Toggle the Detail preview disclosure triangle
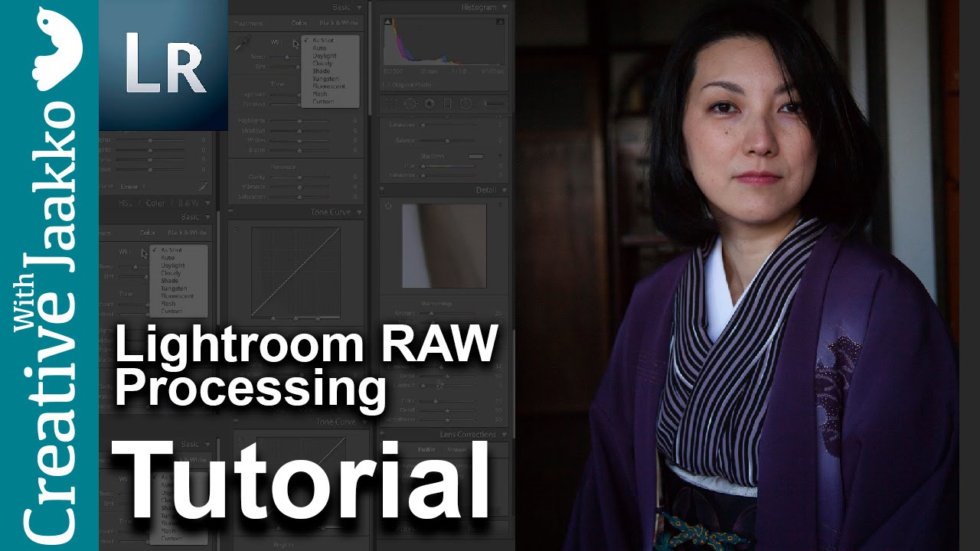980x551 pixels. (x=500, y=205)
